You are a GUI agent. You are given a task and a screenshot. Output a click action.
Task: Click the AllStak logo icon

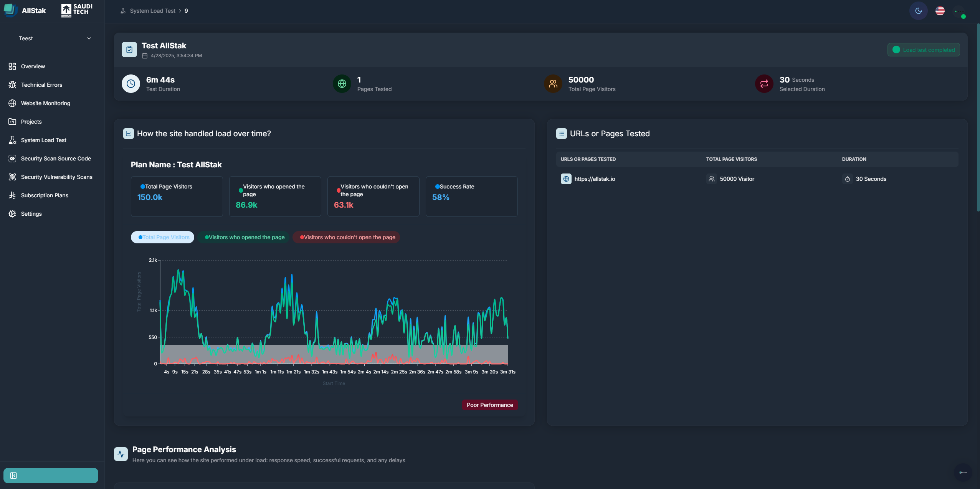[10, 10]
